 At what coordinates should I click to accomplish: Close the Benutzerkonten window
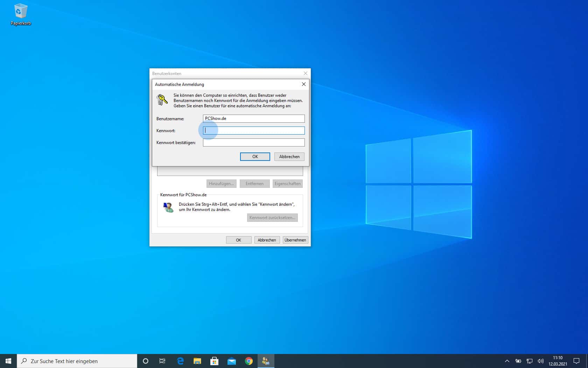tap(306, 73)
